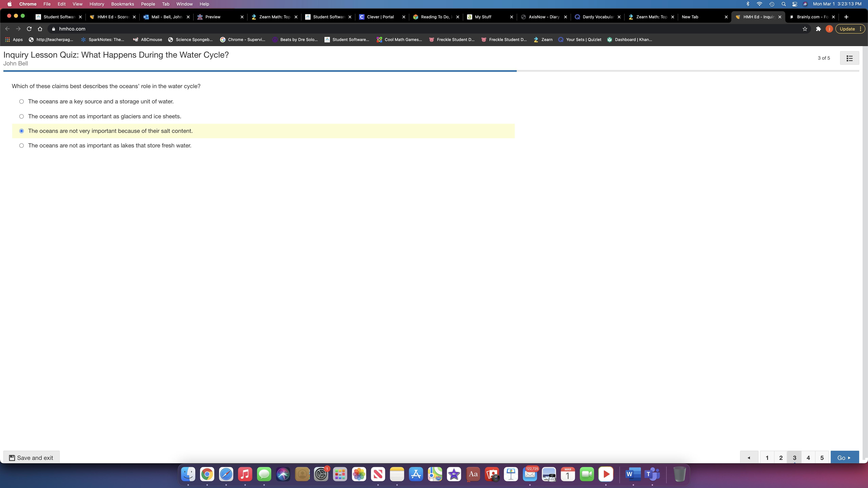
Task: Reload the hmhco.com page
Action: pos(29,29)
